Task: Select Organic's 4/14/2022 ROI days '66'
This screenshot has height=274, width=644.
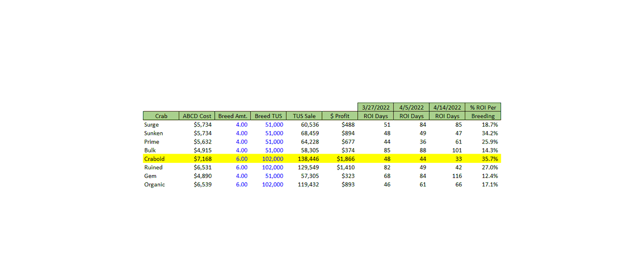Action: pos(459,185)
